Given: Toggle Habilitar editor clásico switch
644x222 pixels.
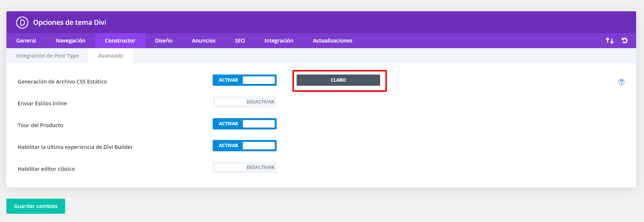Looking at the screenshot, I should 245,167.
